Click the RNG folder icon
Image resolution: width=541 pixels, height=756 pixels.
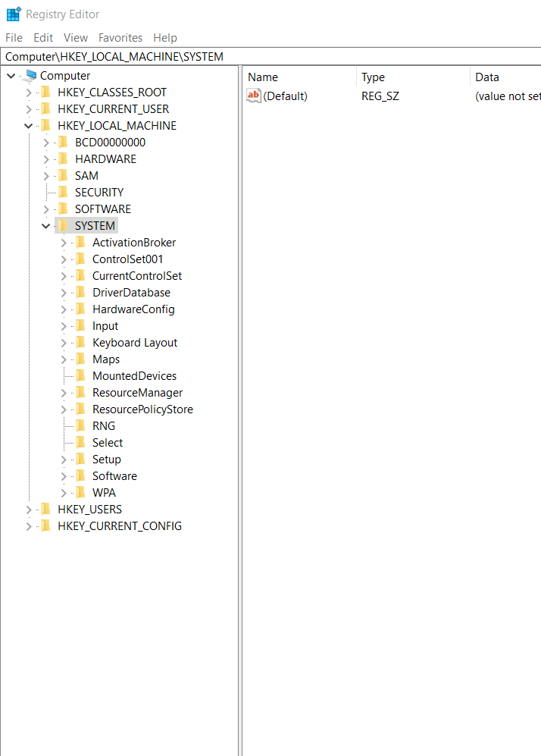click(80, 425)
